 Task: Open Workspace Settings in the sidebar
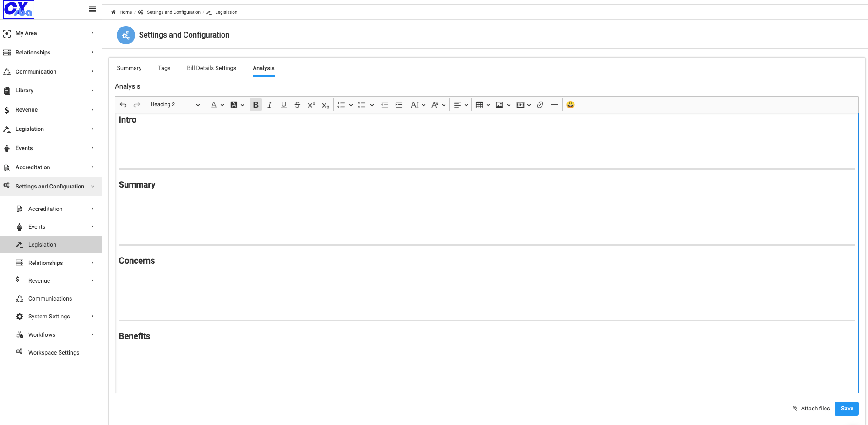(x=51, y=353)
